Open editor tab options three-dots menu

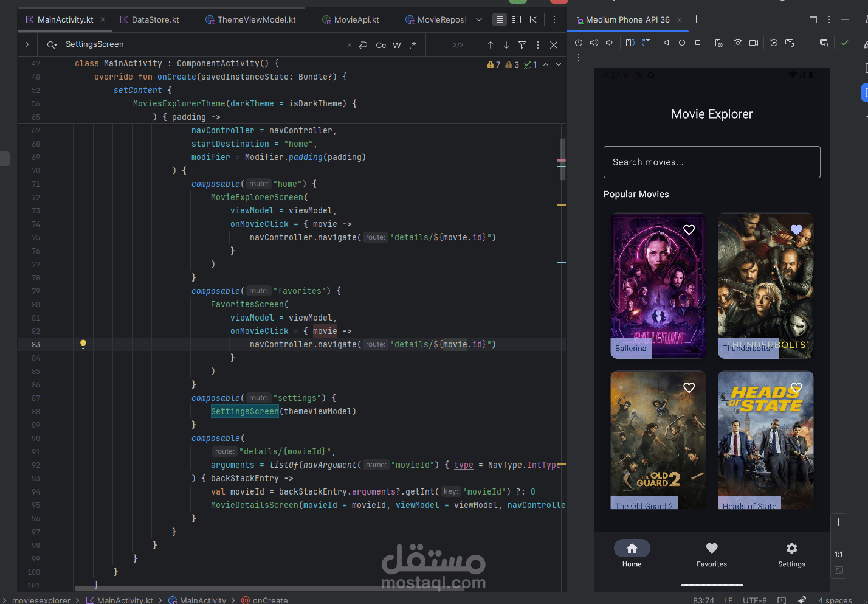(x=554, y=19)
